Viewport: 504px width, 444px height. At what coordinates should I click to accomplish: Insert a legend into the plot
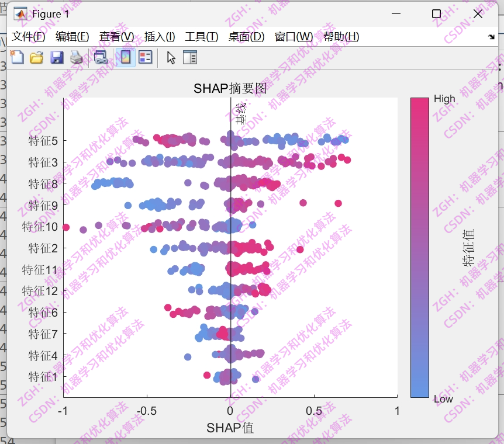145,57
